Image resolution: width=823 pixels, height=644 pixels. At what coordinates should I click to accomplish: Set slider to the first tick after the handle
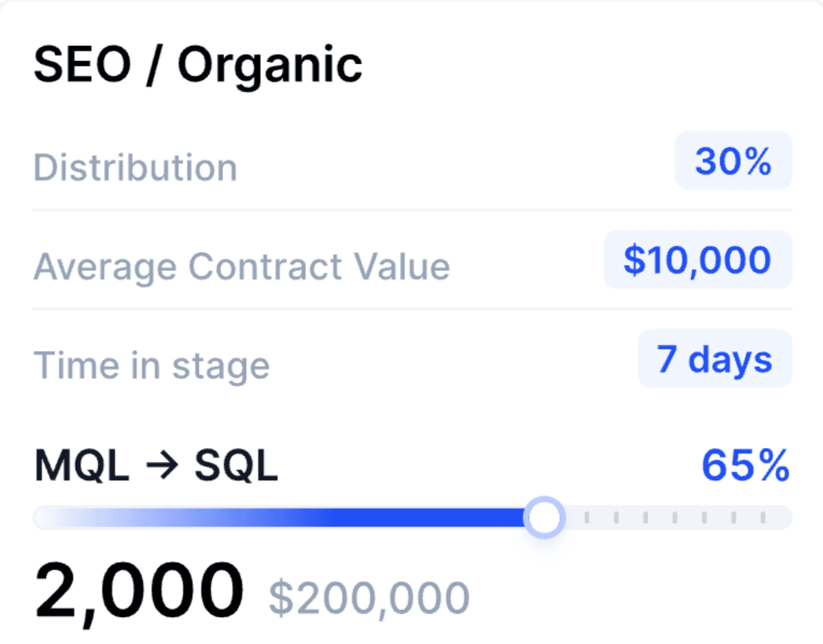click(x=587, y=517)
